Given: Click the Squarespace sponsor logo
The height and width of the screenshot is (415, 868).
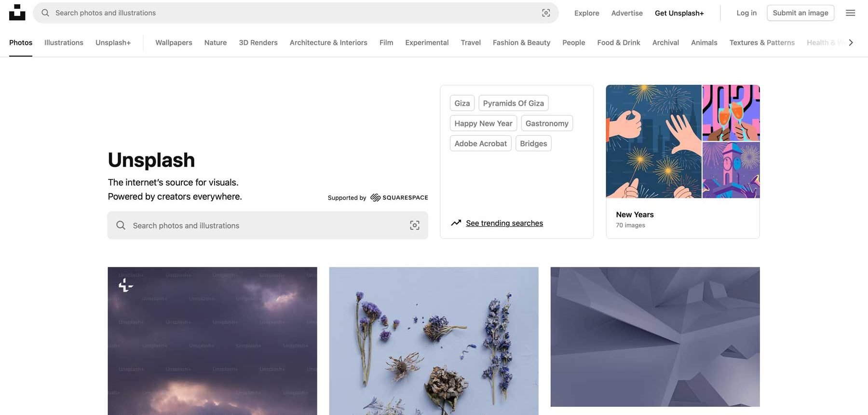Looking at the screenshot, I should (399, 197).
